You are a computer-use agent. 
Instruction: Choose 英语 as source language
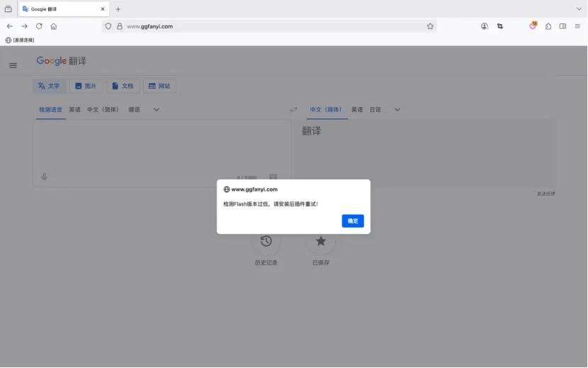click(74, 110)
